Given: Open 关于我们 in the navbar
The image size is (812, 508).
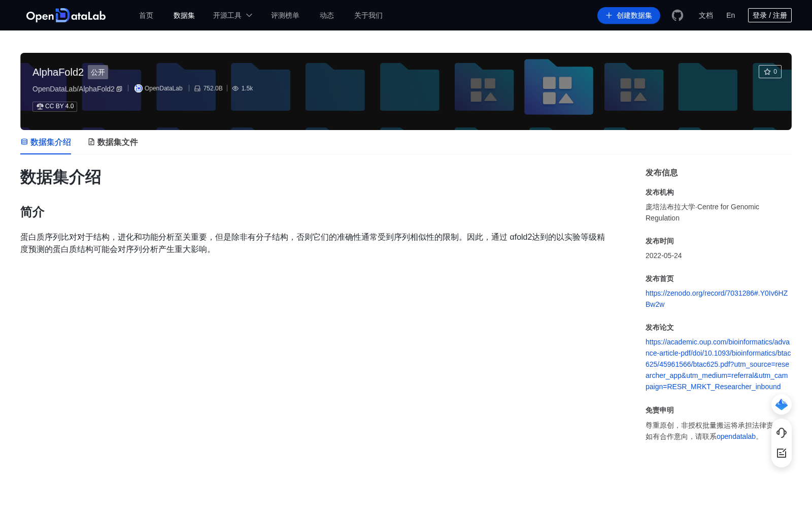Looking at the screenshot, I should tap(368, 15).
